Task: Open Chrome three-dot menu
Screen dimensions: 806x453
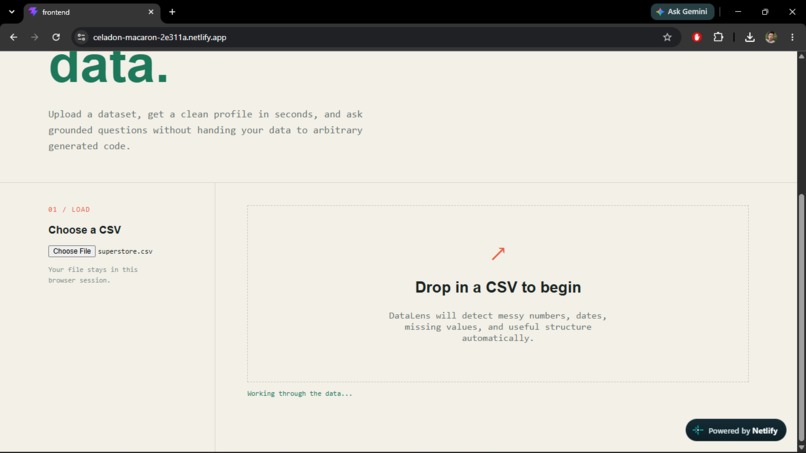Action: 792,37
